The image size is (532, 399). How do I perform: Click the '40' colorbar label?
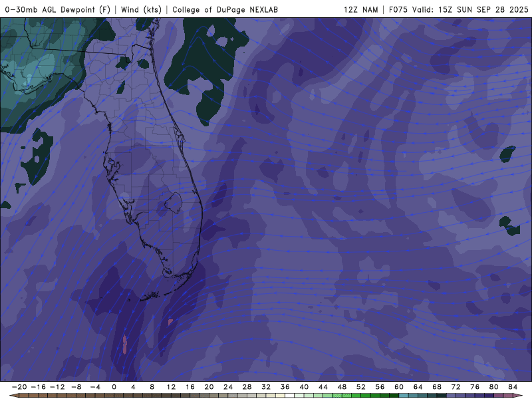point(304,387)
